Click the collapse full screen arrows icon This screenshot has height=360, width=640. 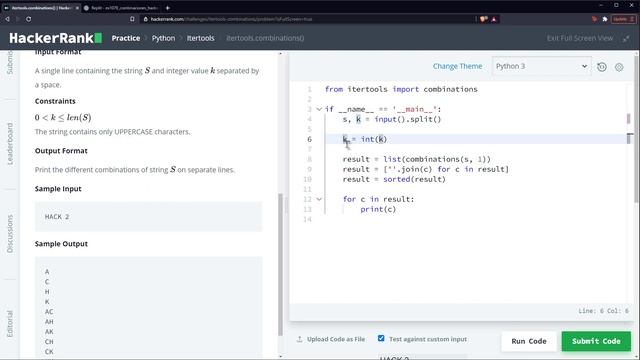click(x=626, y=38)
